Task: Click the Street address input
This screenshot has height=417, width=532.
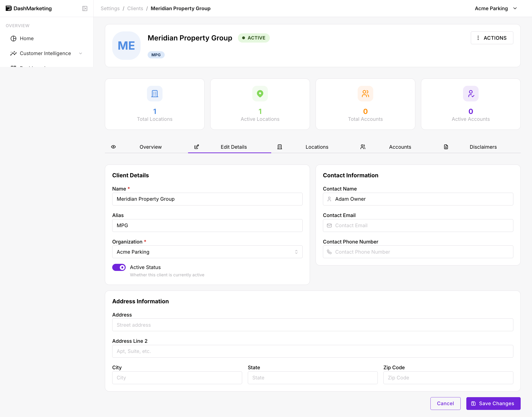Action: tap(313, 325)
